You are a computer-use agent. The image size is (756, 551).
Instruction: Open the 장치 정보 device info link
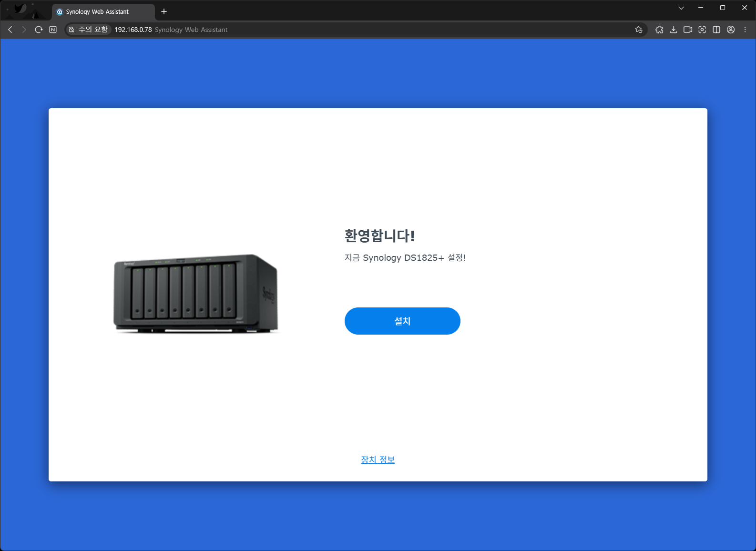pos(378,459)
